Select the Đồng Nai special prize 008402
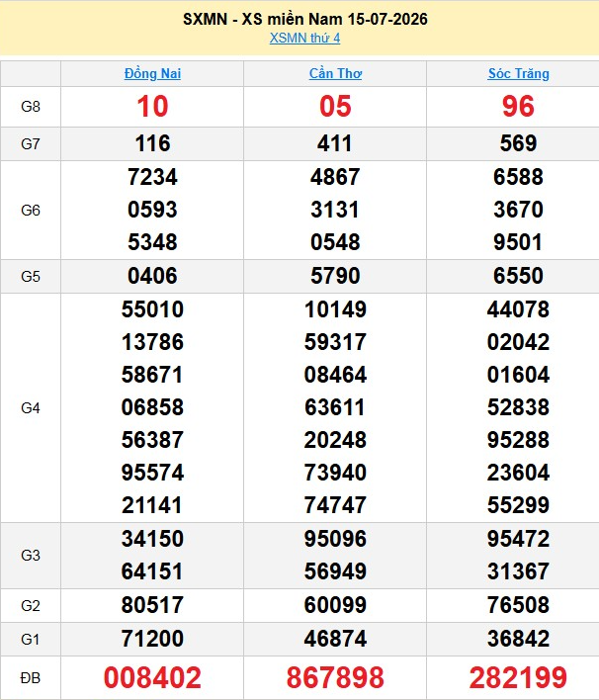Viewport: 599px width, 700px height. [152, 677]
